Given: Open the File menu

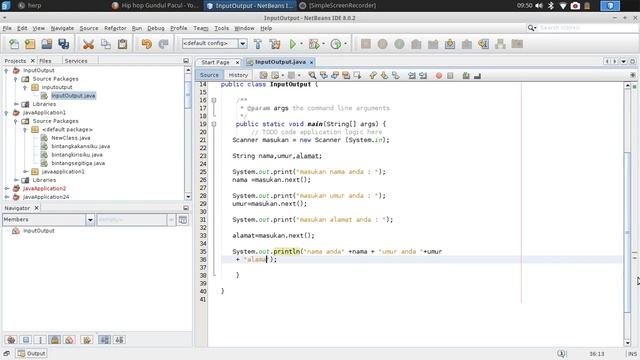Looking at the screenshot, I should pyautogui.click(x=7, y=28).
